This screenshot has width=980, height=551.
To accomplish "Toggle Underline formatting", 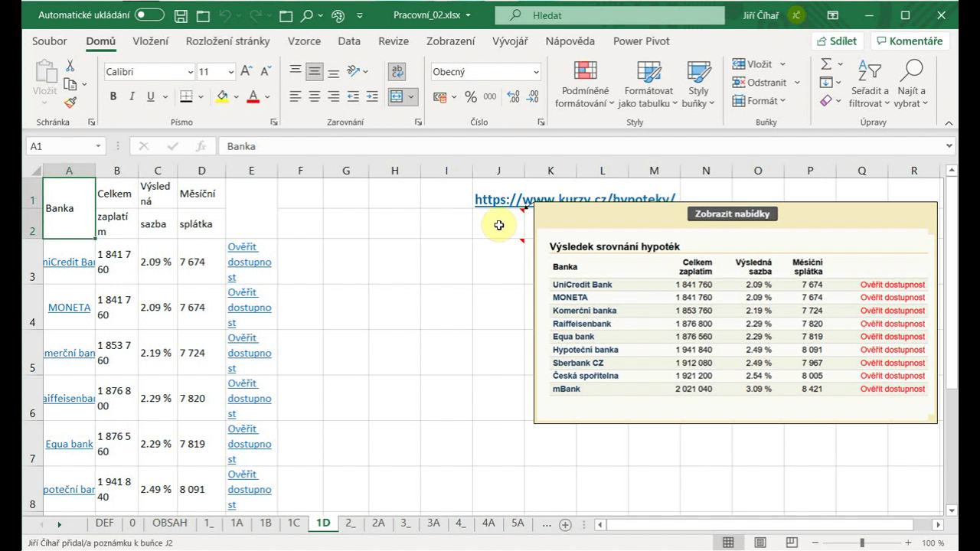I will pyautogui.click(x=151, y=96).
